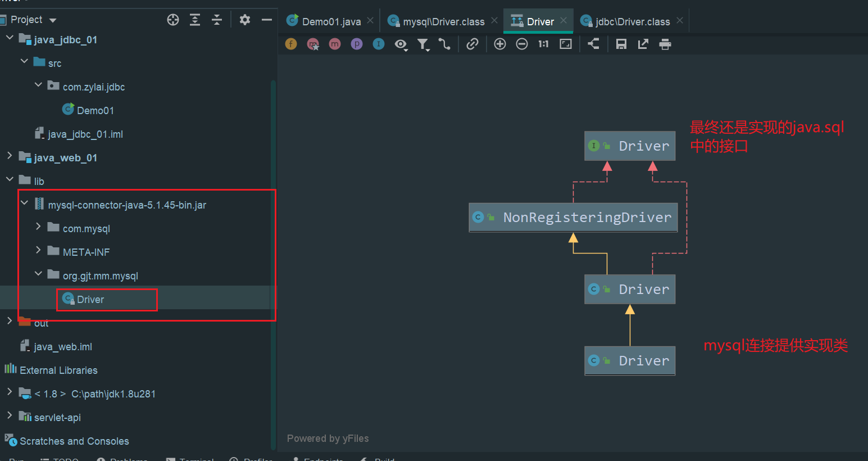Toggle Constructors display in diagram toolbar
The height and width of the screenshot is (461, 868).
pos(313,44)
